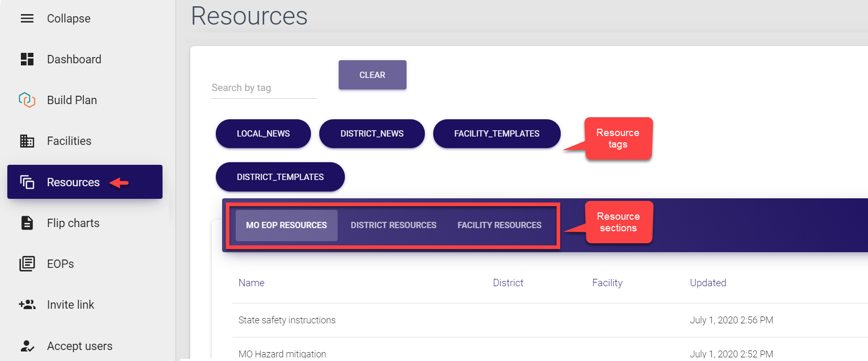Select the Invite link people icon
This screenshot has width=868, height=361.
[27, 304]
